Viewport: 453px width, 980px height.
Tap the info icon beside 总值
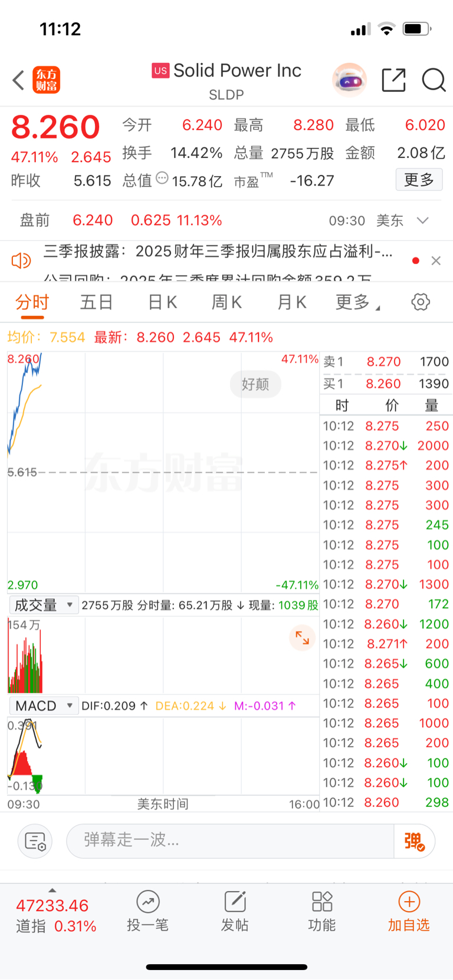[162, 178]
